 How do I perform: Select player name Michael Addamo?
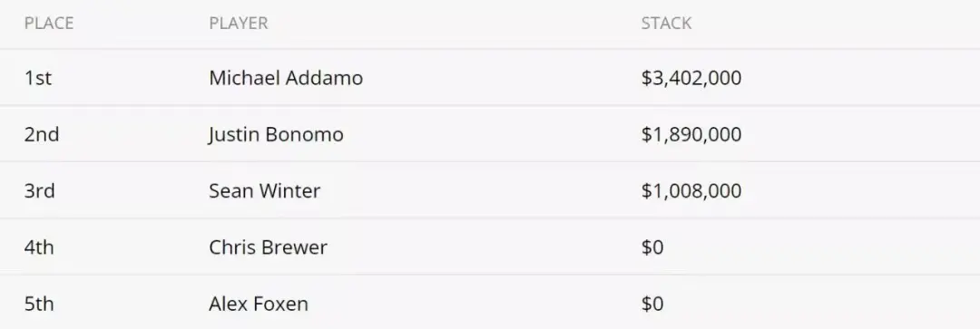286,78
